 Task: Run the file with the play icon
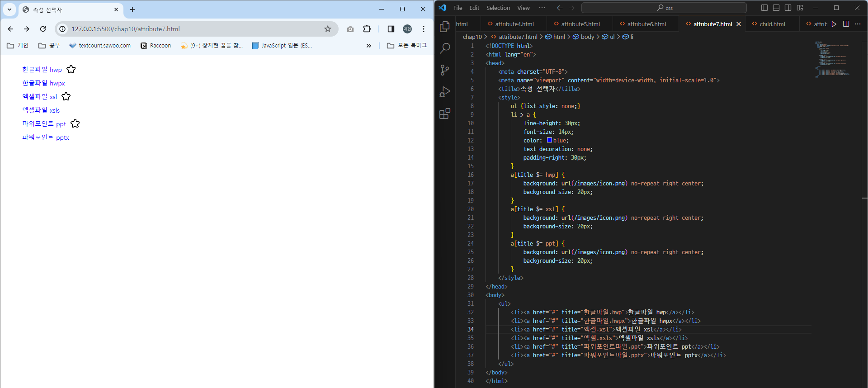[x=834, y=24]
